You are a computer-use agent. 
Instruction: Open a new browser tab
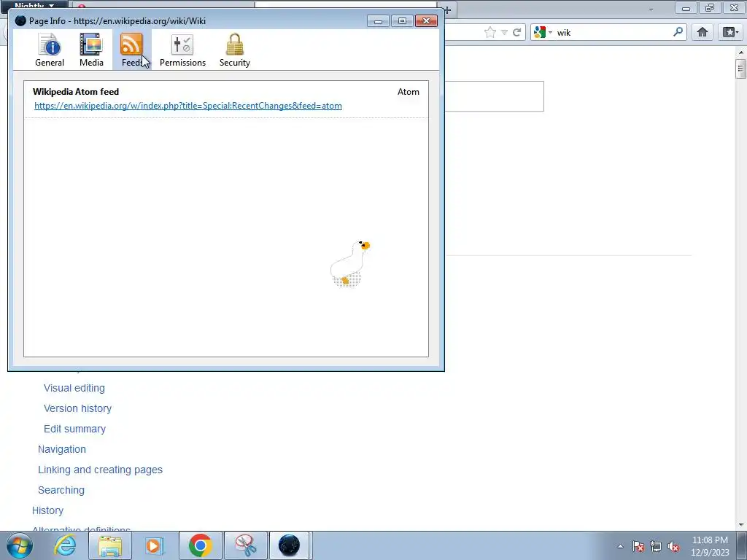[447, 9]
